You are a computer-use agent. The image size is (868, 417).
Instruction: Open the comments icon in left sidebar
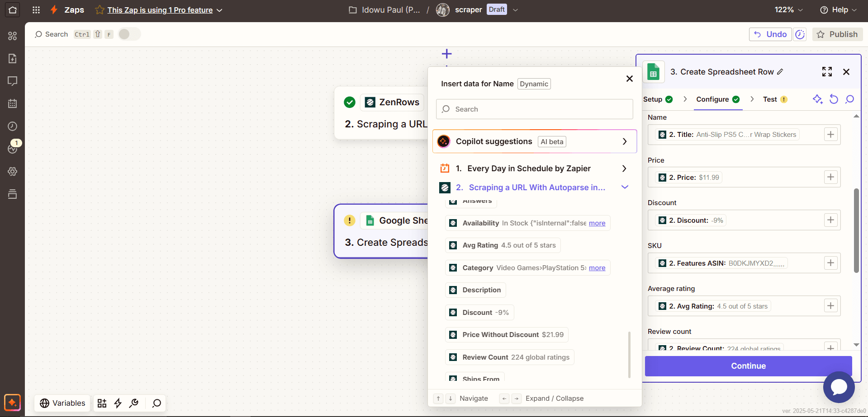[x=13, y=81]
